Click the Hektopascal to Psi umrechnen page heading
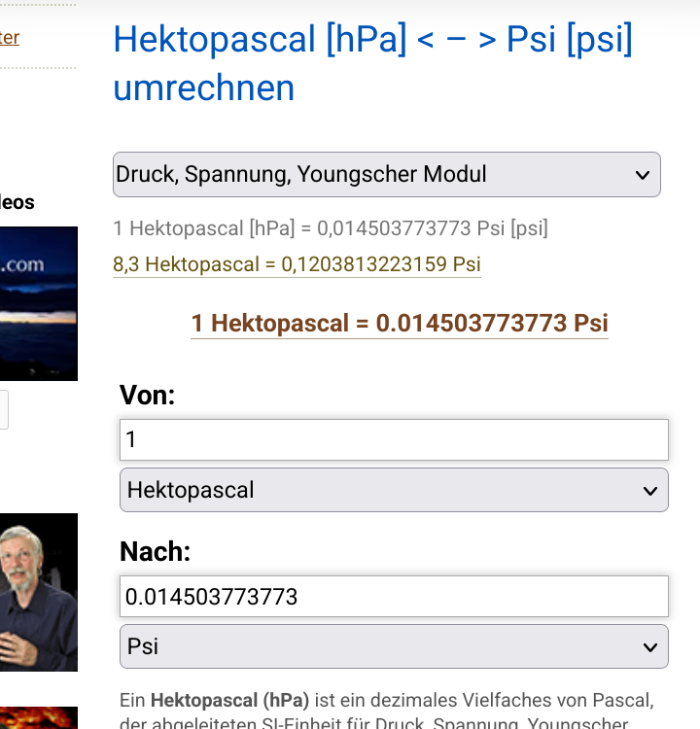 (x=372, y=64)
